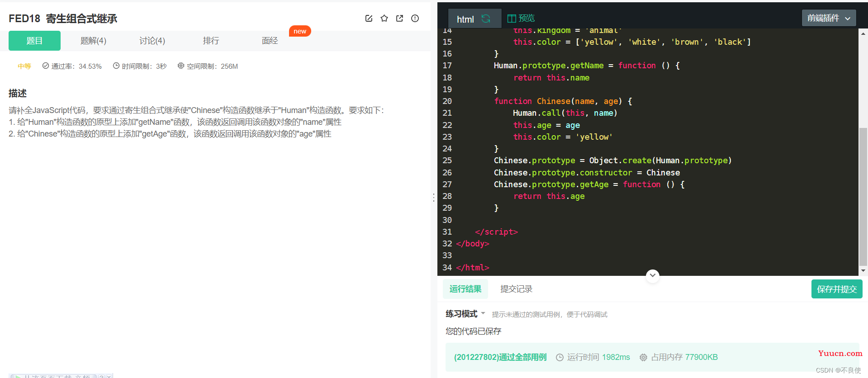This screenshot has width=868, height=378.
Task: Open the share icon near the title
Action: [x=399, y=19]
